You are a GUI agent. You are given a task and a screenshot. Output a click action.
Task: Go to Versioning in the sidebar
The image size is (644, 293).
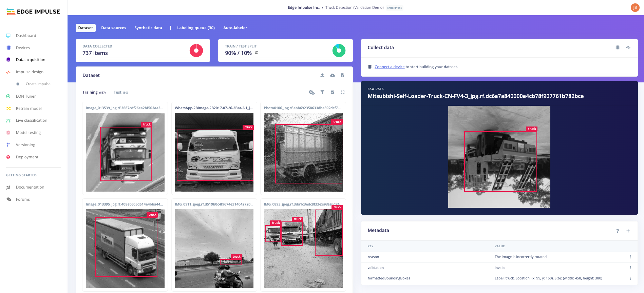pyautogui.click(x=25, y=145)
